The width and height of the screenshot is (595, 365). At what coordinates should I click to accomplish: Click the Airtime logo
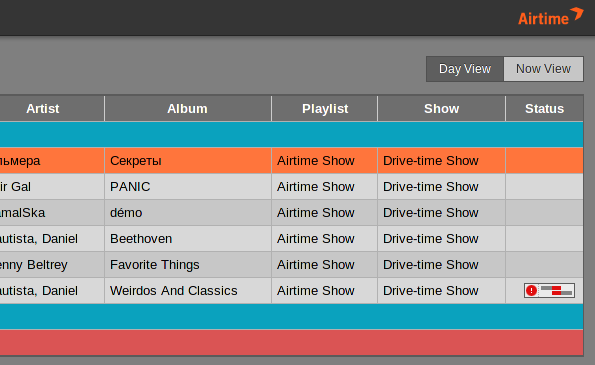[551, 17]
